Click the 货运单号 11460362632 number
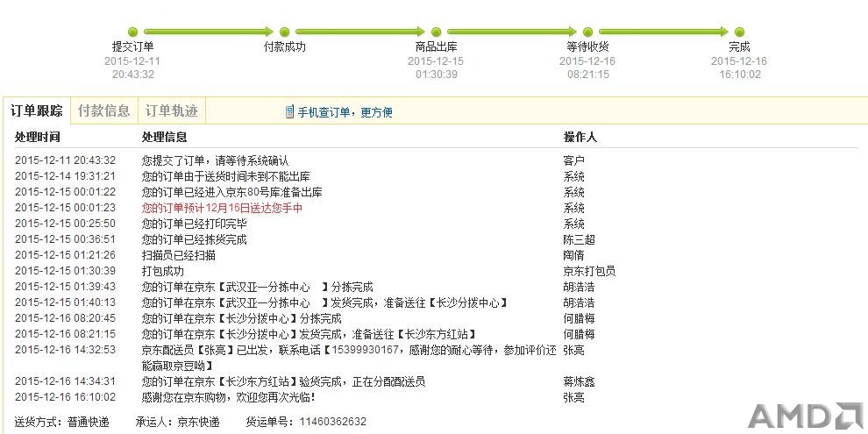Viewport: 868px width, 434px height. point(332,422)
